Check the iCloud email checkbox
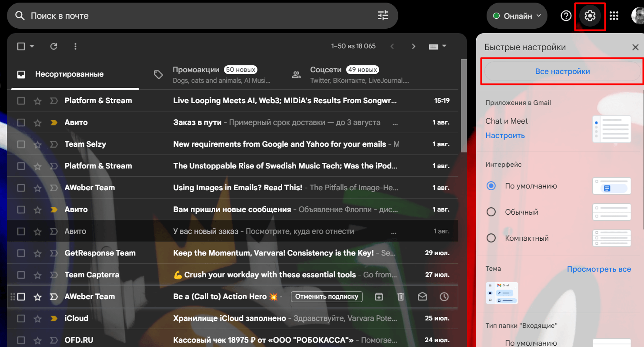The height and width of the screenshot is (347, 644). coord(21,319)
